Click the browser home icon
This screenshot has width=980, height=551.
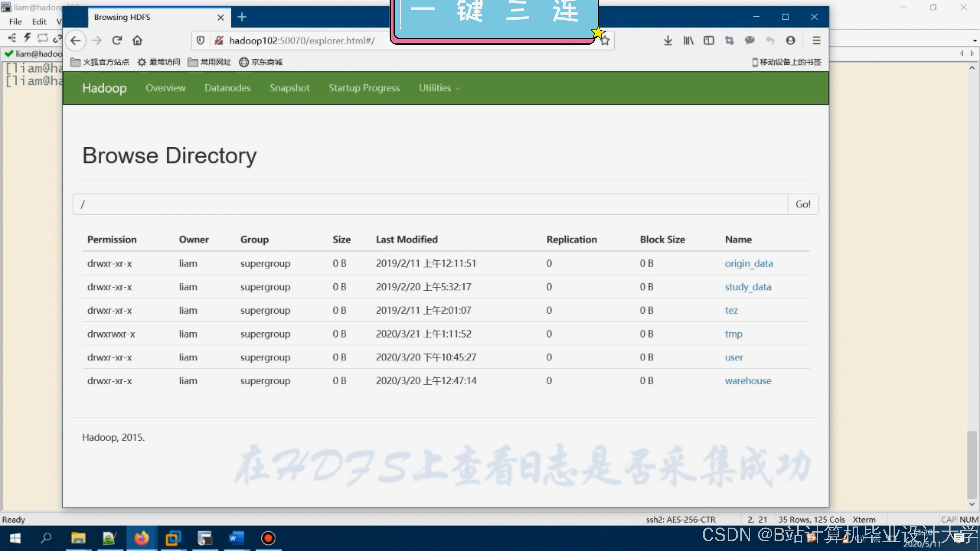click(137, 40)
